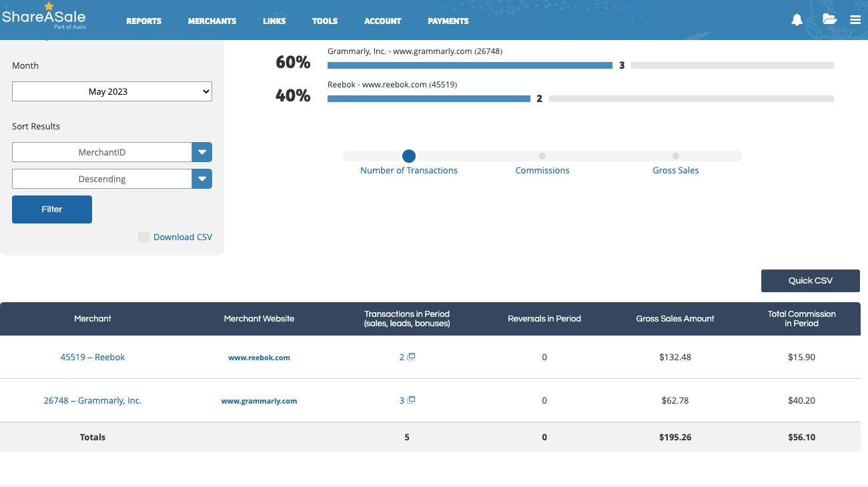Screen dimensions: 868x487
Task: Click the ShareASale logo
Action: point(44,16)
